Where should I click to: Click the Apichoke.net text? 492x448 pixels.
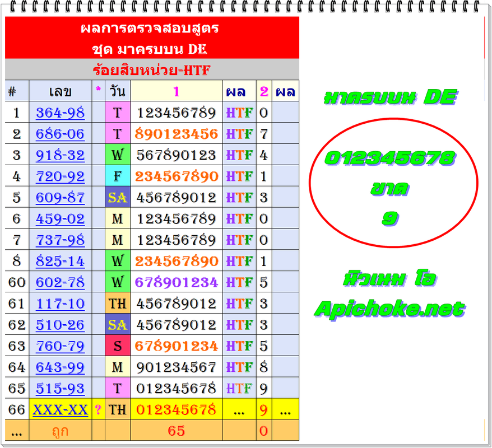pyautogui.click(x=389, y=309)
